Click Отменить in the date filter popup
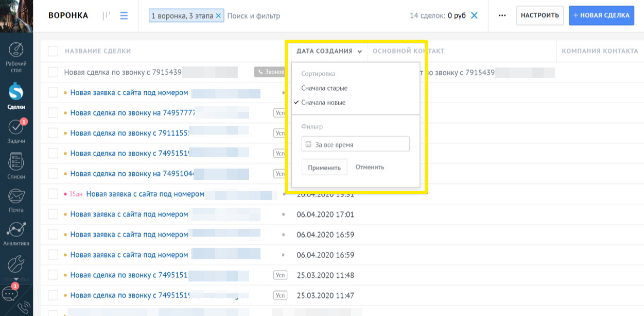The width and height of the screenshot is (644, 316). pos(370,167)
